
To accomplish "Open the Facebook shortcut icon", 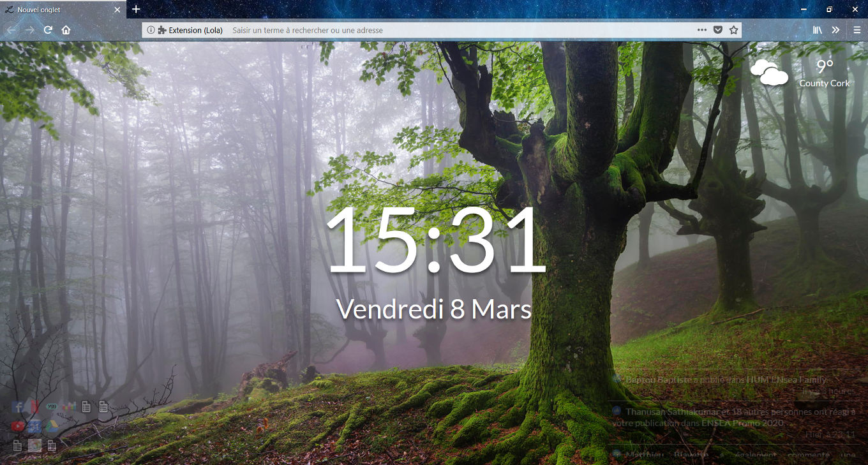I will (17, 406).
